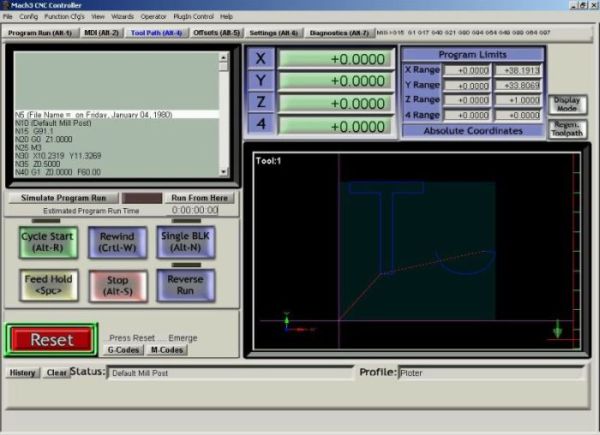Click the X position DRO field
600x435 pixels.
tap(335, 59)
